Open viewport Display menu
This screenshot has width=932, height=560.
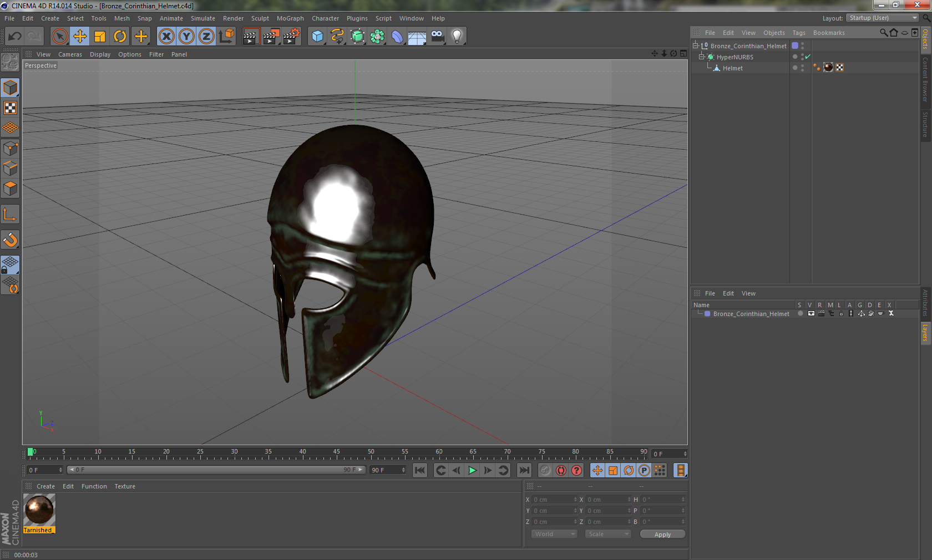100,54
